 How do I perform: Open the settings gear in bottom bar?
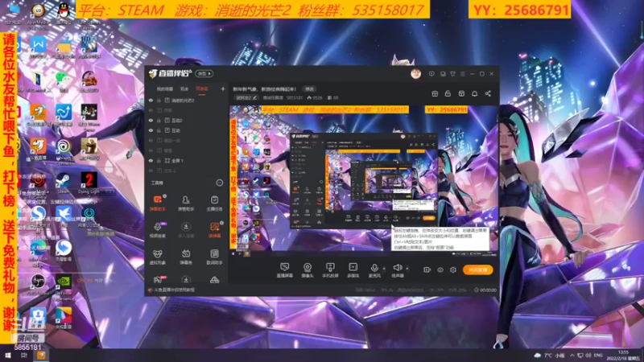(453, 269)
